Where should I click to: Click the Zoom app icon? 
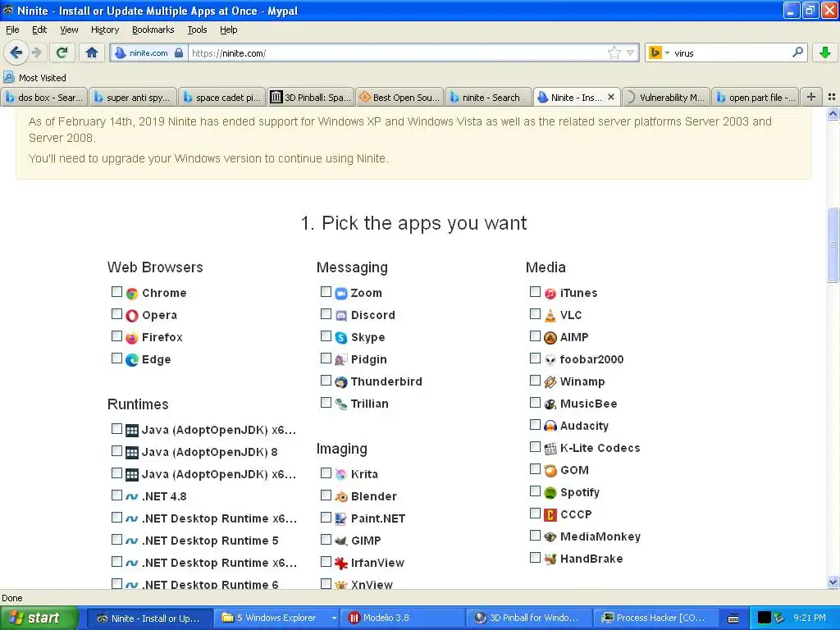341,294
